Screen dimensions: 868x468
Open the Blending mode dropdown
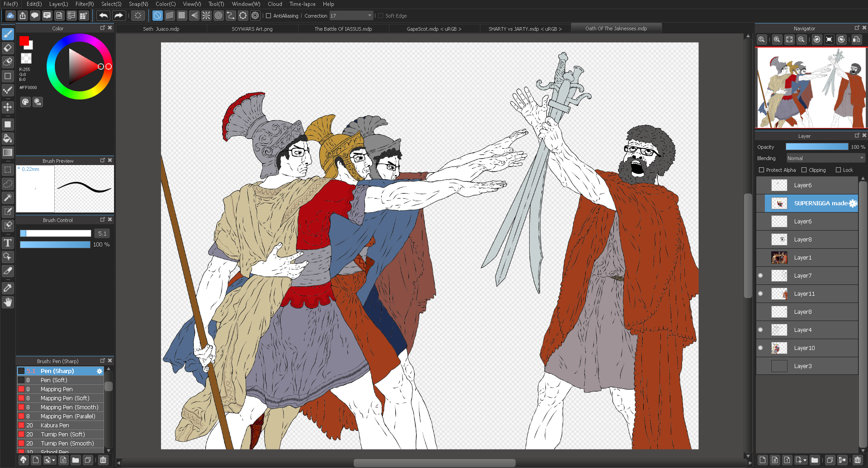pyautogui.click(x=825, y=158)
